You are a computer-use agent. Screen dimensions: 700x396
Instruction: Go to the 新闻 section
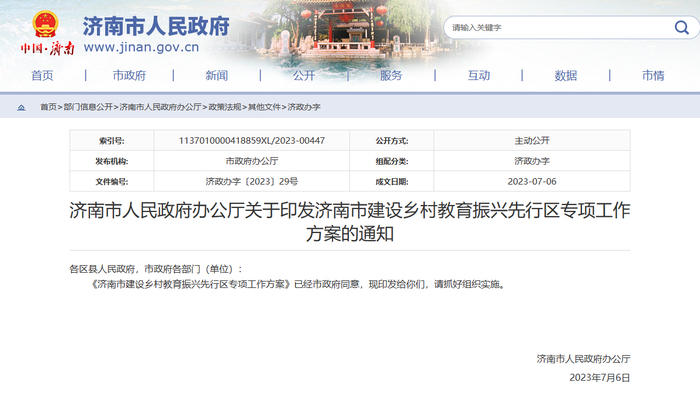point(217,75)
